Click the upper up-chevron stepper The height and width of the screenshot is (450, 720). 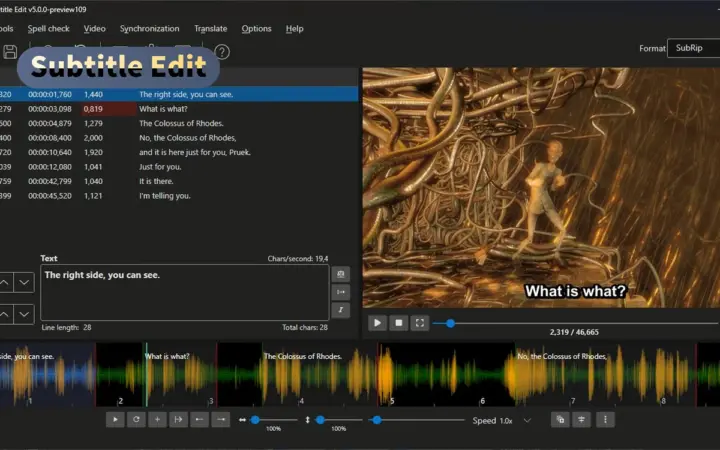coord(5,282)
